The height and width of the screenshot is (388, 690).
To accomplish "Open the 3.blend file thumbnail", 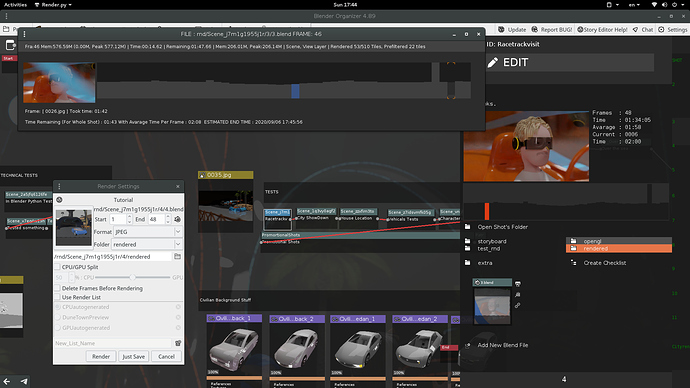I will 492,305.
